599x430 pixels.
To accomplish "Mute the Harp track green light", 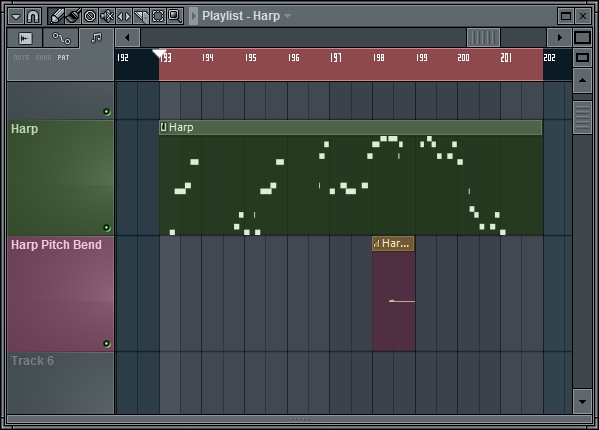I will (107, 228).
